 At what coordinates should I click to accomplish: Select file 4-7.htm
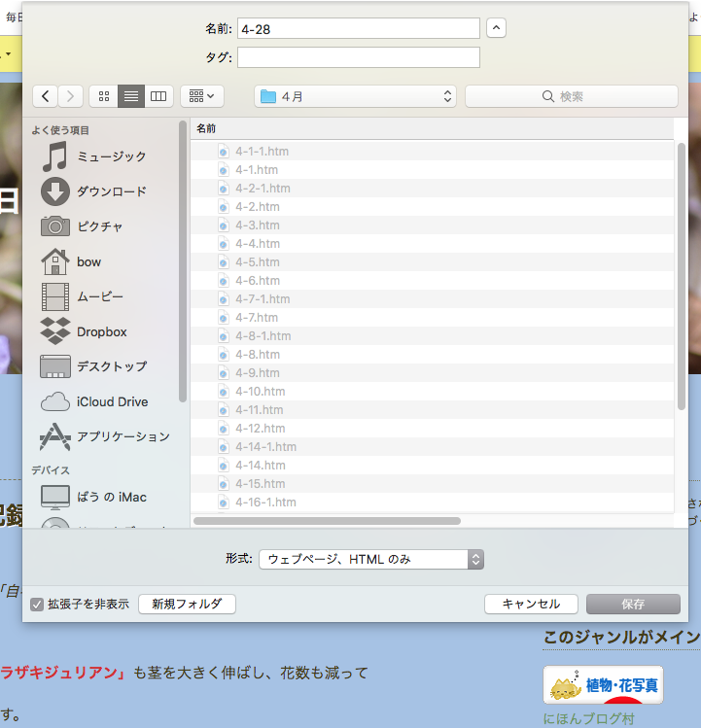tap(432, 318)
